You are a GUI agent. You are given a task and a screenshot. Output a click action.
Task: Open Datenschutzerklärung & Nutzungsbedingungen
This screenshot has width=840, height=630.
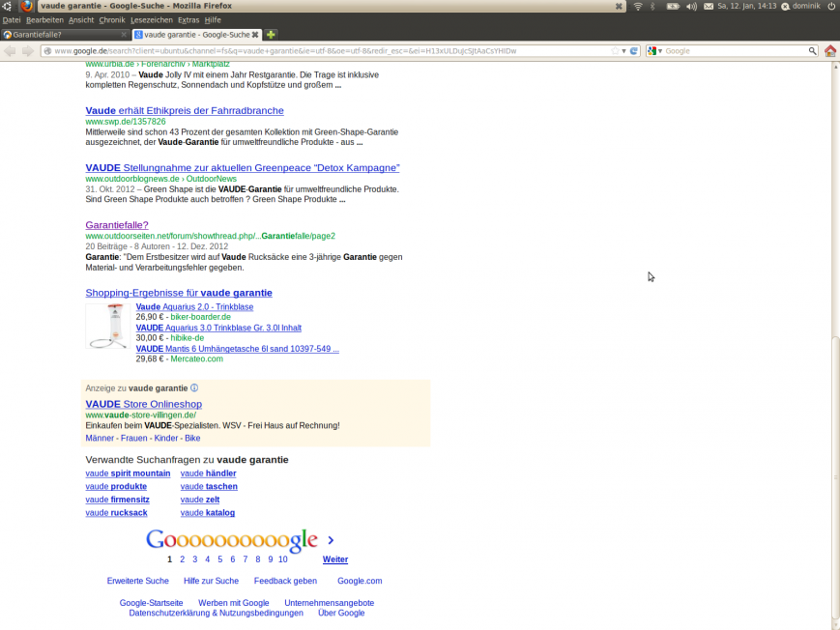216,613
